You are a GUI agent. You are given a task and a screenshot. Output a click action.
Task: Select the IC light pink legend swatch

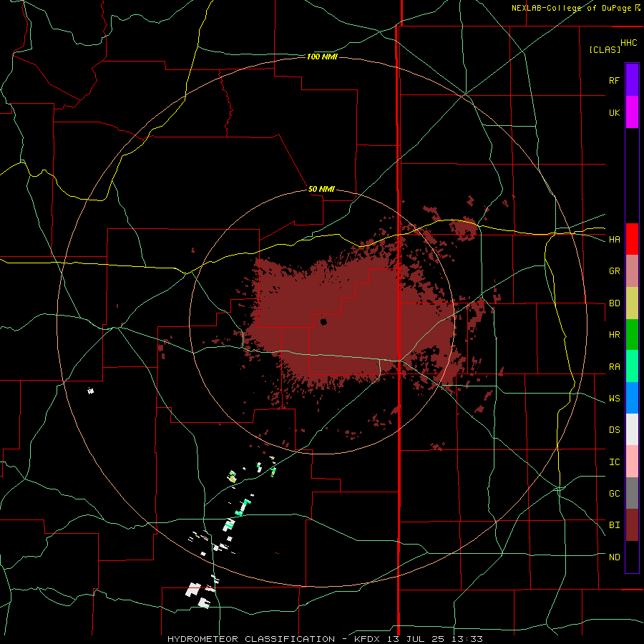point(632,462)
